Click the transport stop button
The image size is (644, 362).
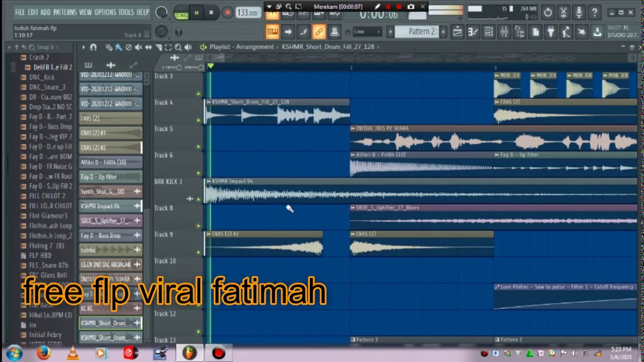(211, 13)
